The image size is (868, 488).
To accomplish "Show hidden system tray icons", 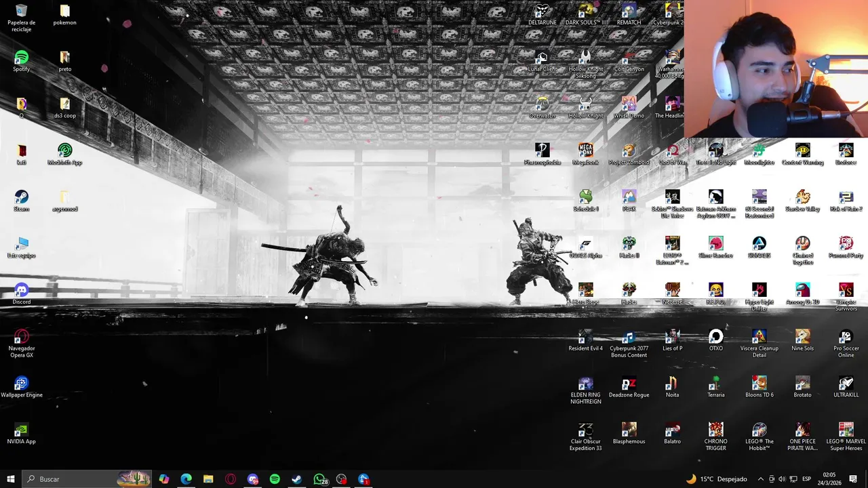I will [x=760, y=479].
